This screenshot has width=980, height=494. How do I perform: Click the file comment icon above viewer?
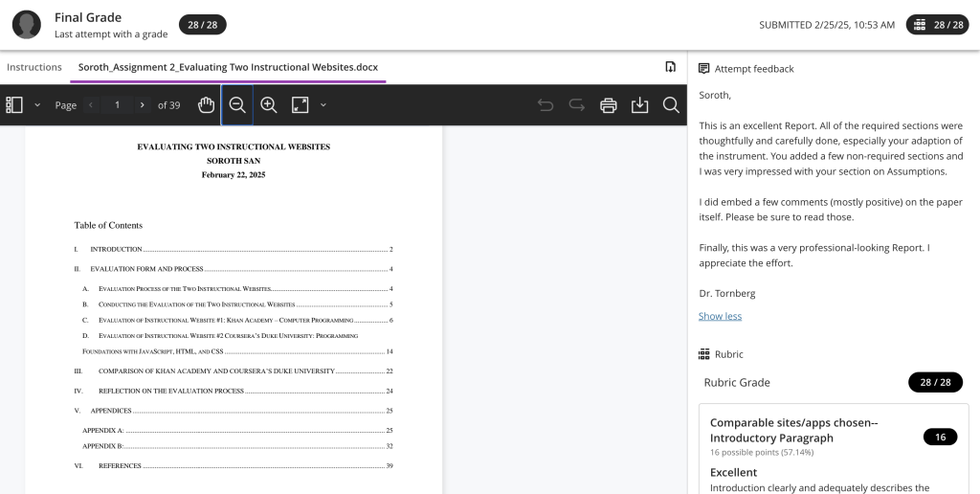coord(671,67)
